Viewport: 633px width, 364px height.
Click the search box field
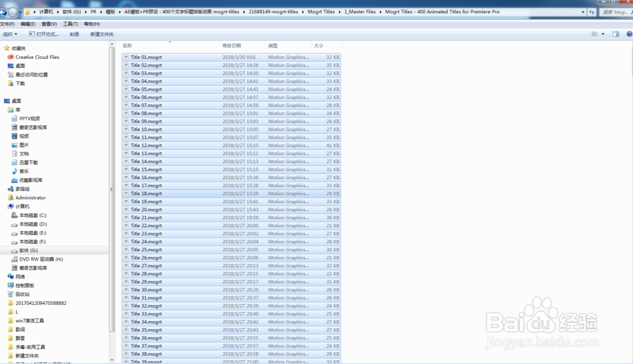[616, 12]
